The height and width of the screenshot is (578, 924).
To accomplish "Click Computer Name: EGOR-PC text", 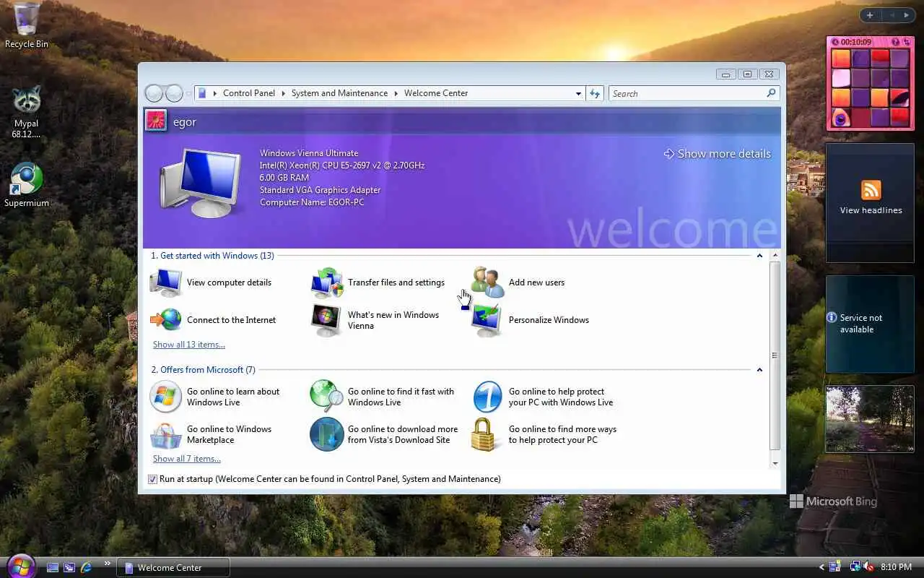I will pyautogui.click(x=312, y=202).
